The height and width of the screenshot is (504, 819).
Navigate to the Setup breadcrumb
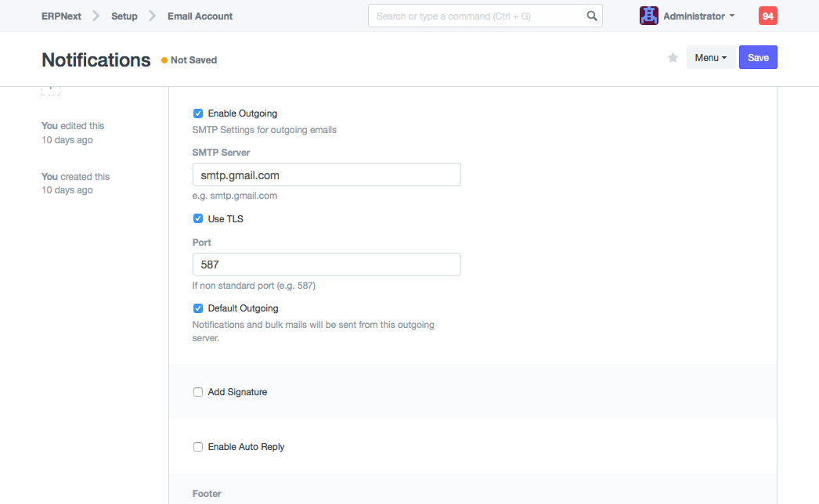124,16
